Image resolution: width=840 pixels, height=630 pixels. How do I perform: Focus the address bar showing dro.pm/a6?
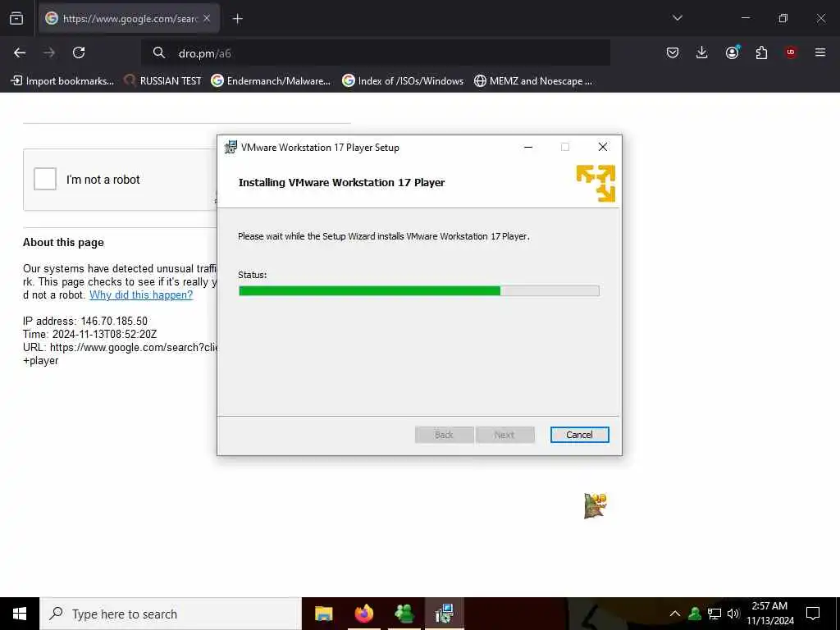pos(376,52)
